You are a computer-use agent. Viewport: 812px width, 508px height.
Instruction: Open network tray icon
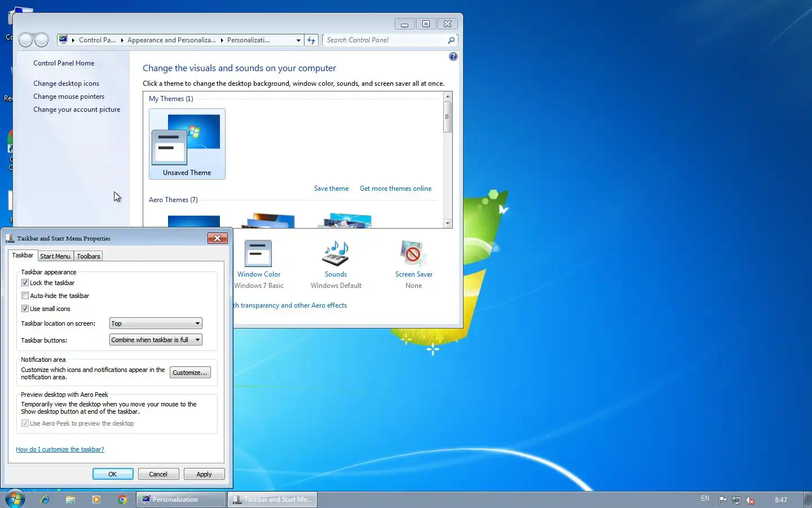click(736, 500)
